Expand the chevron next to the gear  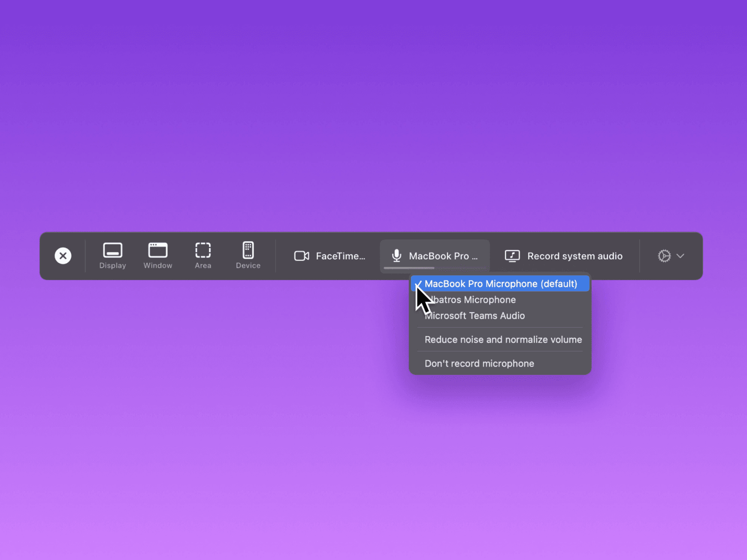[x=681, y=256]
